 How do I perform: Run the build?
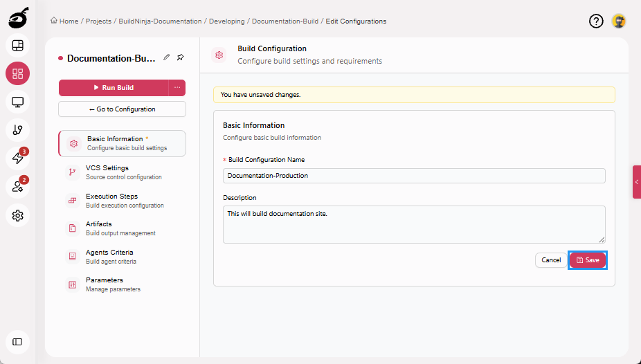click(x=114, y=87)
